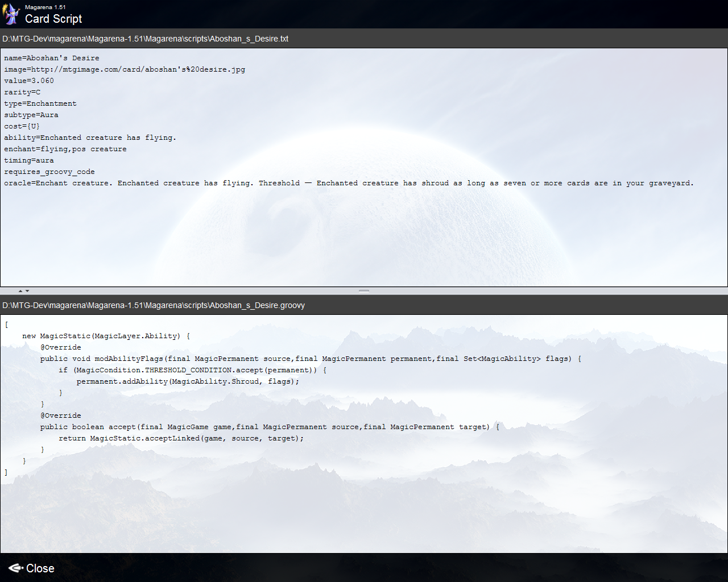Click the Card Script screen title
728x582 pixels.
coord(53,19)
